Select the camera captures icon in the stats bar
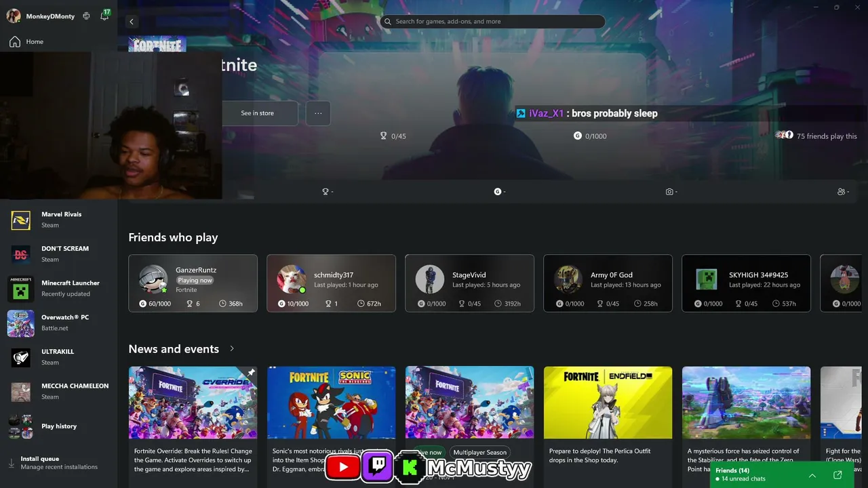Viewport: 868px width, 488px height. point(669,192)
